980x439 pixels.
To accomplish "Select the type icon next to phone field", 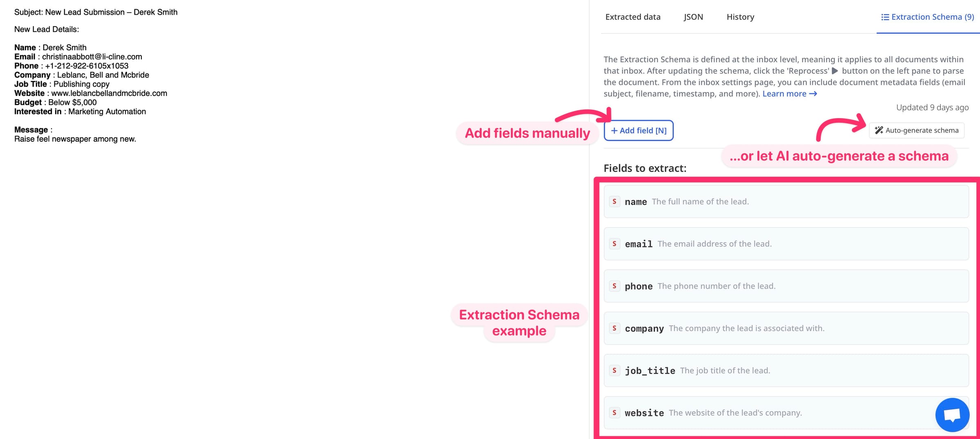I will coord(615,286).
